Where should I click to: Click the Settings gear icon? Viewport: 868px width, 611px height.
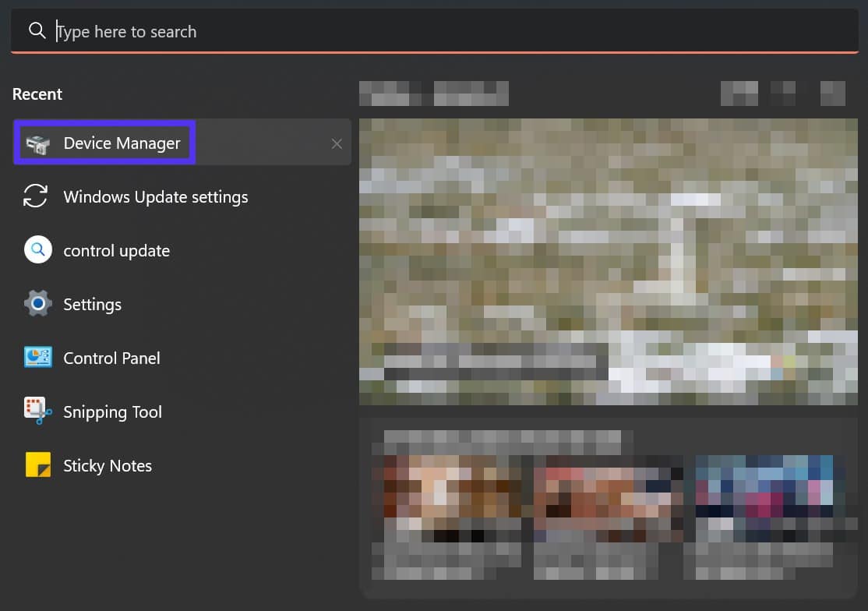[x=37, y=305]
